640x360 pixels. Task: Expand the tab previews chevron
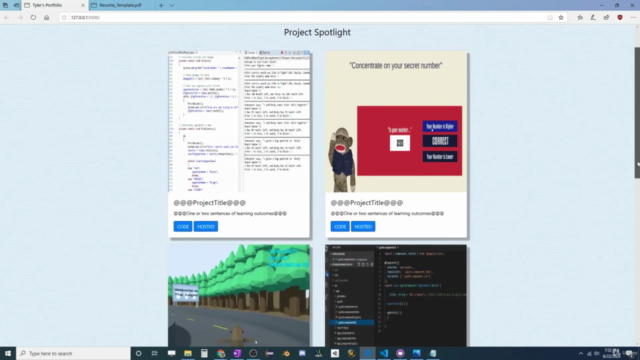point(171,5)
